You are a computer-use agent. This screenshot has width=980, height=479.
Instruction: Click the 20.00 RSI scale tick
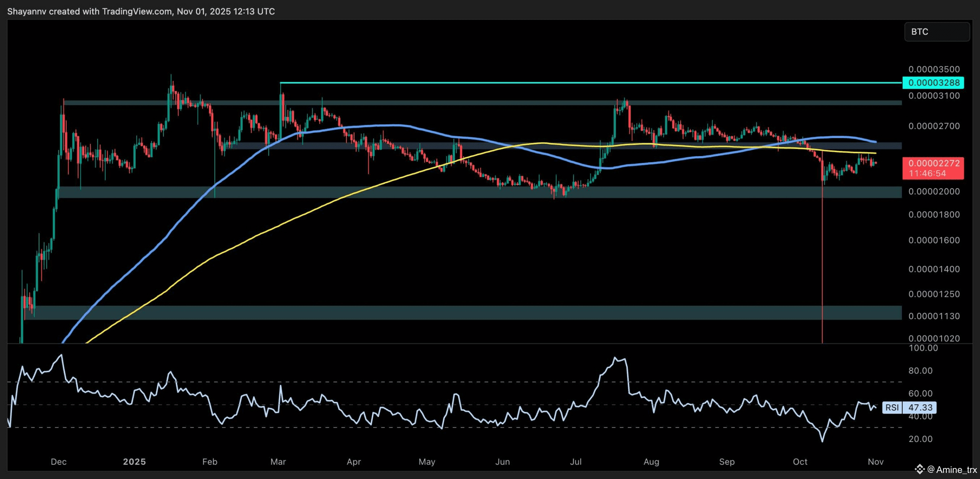coord(920,439)
